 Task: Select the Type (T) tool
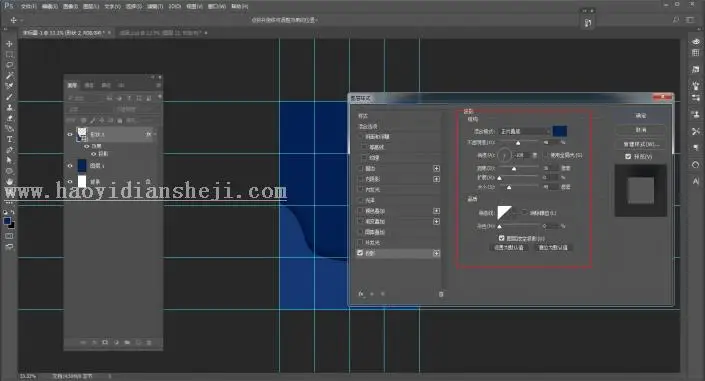[9, 139]
